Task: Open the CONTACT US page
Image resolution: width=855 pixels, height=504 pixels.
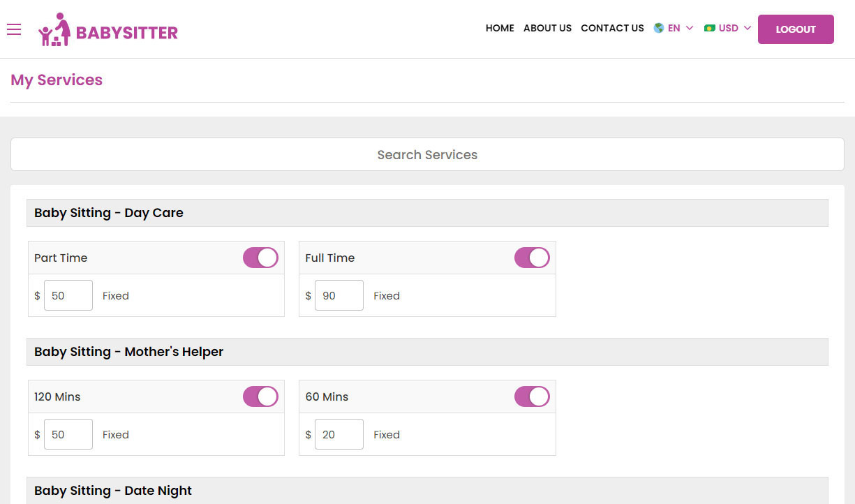Action: point(612,28)
